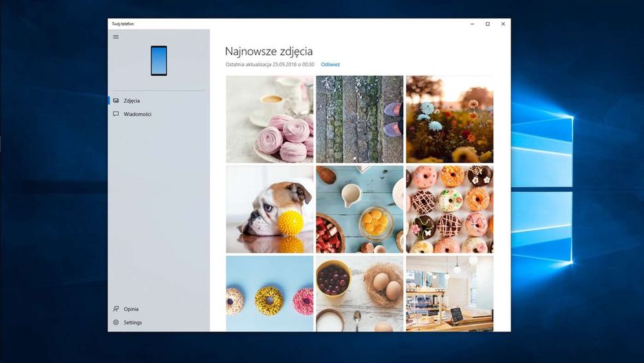Screen dimensions: 644x363
Task: Select the Wiadomości message bubble icon
Action: [116, 114]
